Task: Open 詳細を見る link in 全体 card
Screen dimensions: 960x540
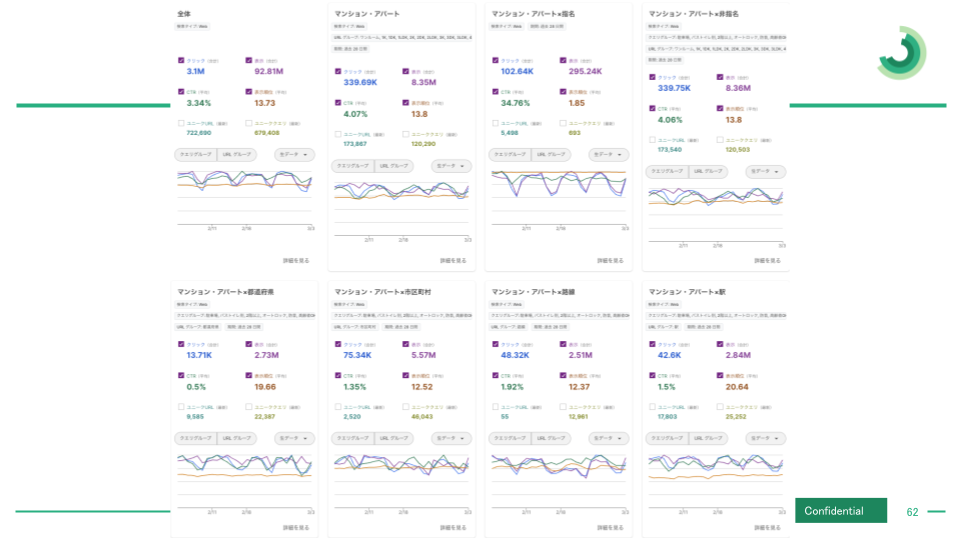Action: point(296,261)
